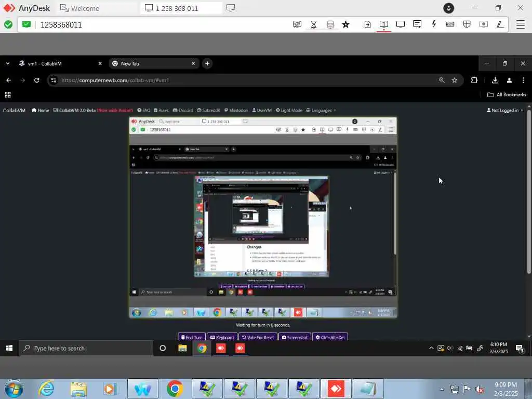Select monitor 1 icon in the outer AnyDesk toolbar

384,24
